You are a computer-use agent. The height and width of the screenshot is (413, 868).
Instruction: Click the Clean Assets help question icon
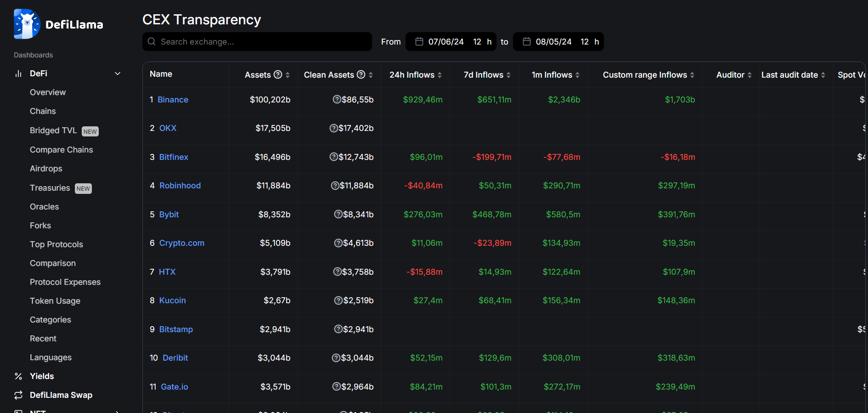[x=361, y=74]
